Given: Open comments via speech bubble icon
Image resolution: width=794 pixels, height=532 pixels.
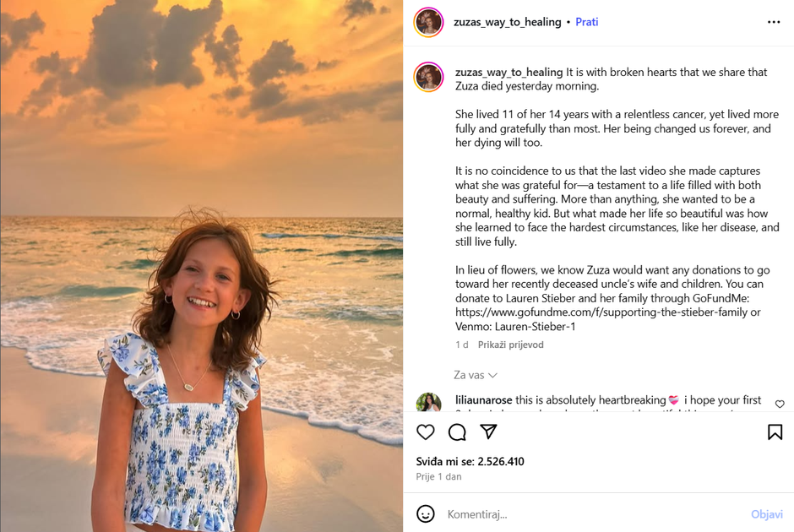Looking at the screenshot, I should (457, 432).
